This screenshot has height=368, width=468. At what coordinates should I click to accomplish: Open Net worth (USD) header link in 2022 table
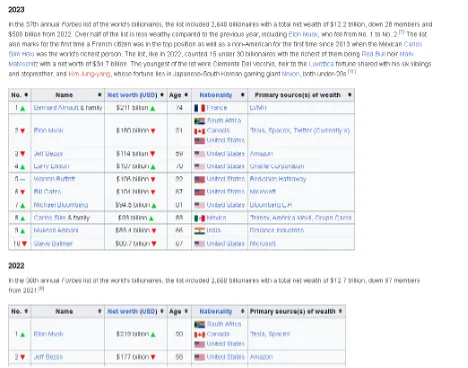[x=132, y=311]
